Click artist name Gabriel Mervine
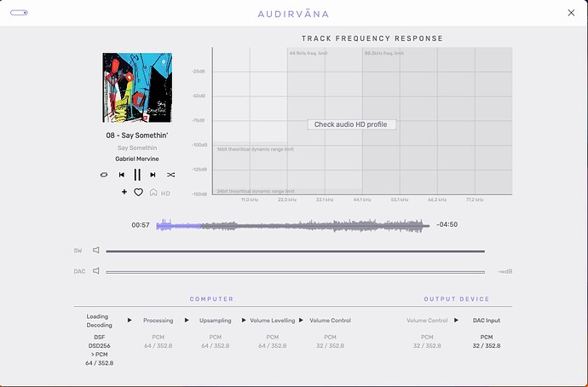Screen dimensions: 588x387 tap(137, 159)
